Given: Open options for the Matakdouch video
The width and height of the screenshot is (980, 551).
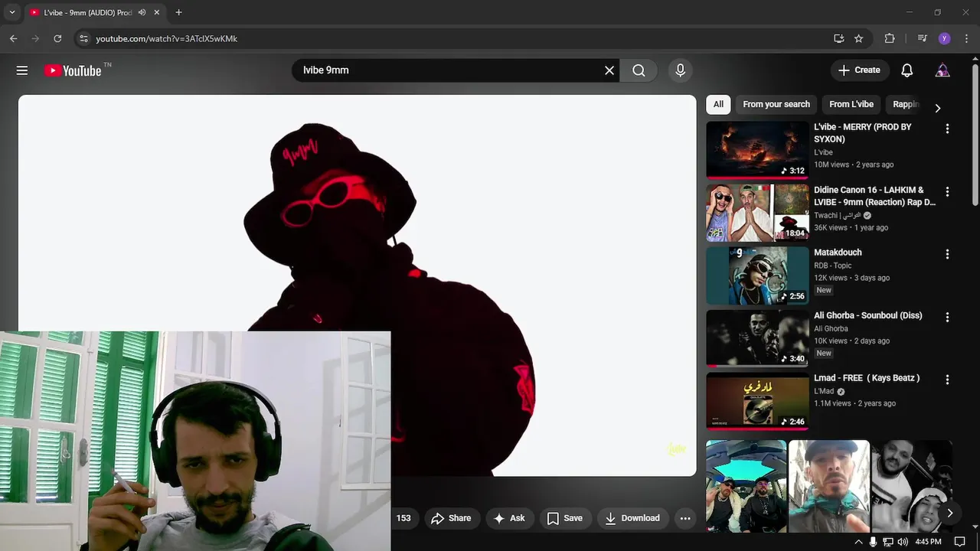Looking at the screenshot, I should tap(947, 254).
